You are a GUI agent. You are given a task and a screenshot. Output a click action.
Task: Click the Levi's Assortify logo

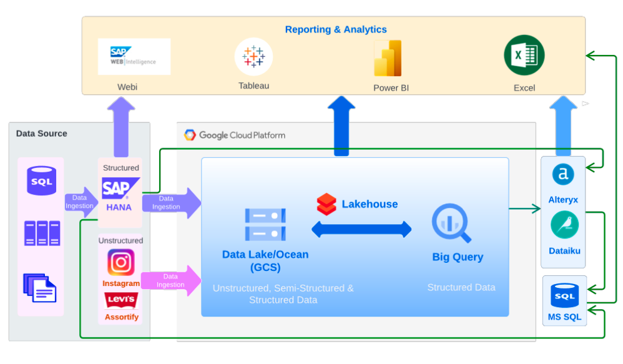pyautogui.click(x=120, y=300)
